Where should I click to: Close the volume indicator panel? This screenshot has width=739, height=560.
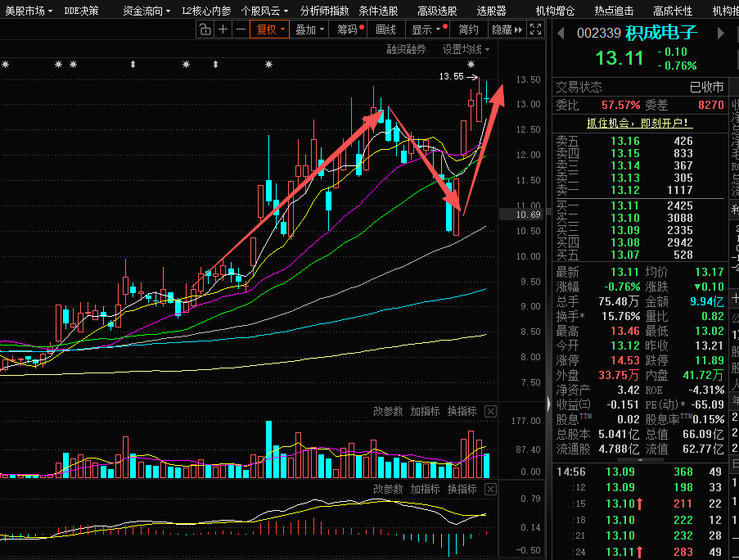pos(491,412)
